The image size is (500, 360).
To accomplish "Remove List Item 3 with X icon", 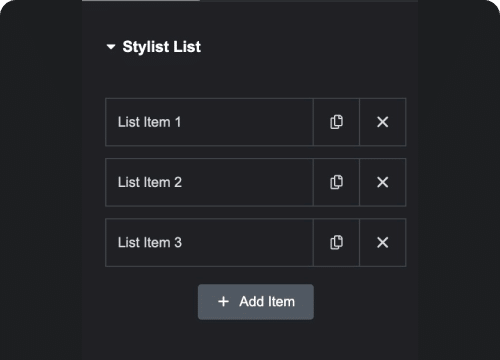I will 383,243.
